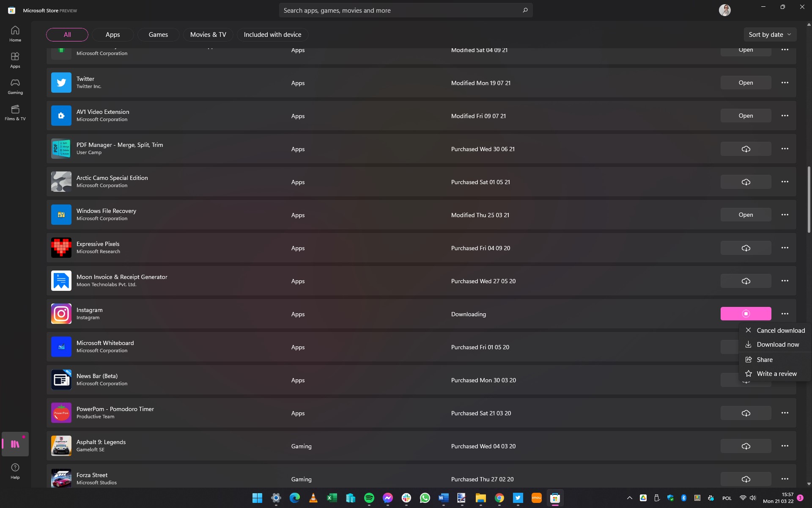Choose Write a review from menu
The width and height of the screenshot is (812, 508).
tap(775, 374)
